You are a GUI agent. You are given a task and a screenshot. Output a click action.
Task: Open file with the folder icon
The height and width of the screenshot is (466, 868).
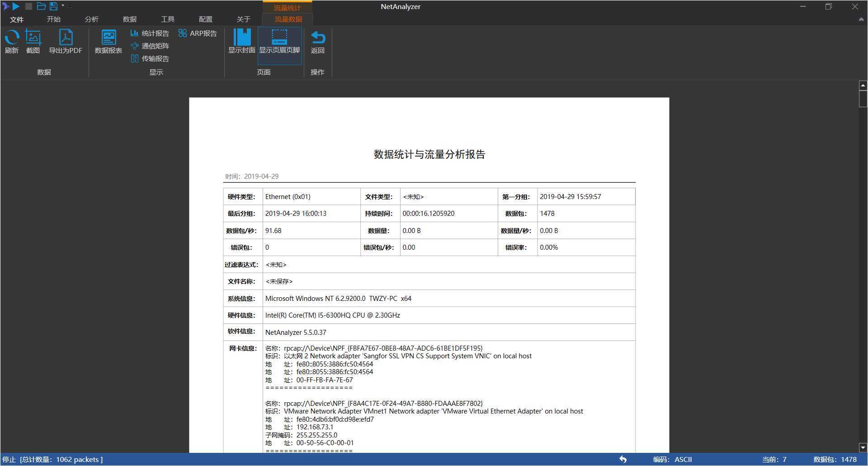pyautogui.click(x=41, y=6)
